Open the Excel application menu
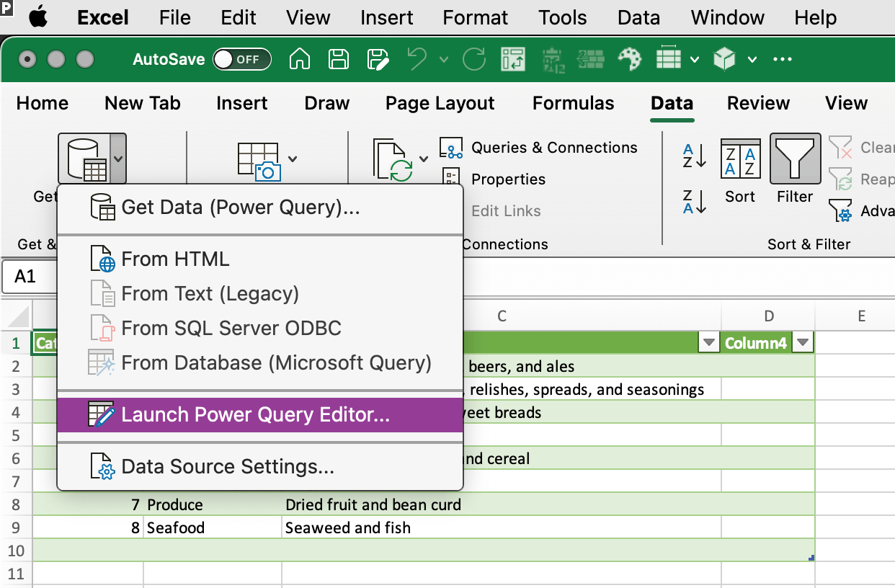The image size is (895, 588). [103, 17]
